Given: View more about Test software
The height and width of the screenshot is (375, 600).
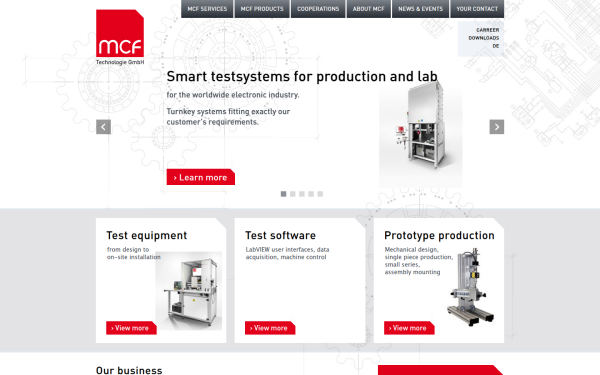Looking at the screenshot, I should point(270,328).
